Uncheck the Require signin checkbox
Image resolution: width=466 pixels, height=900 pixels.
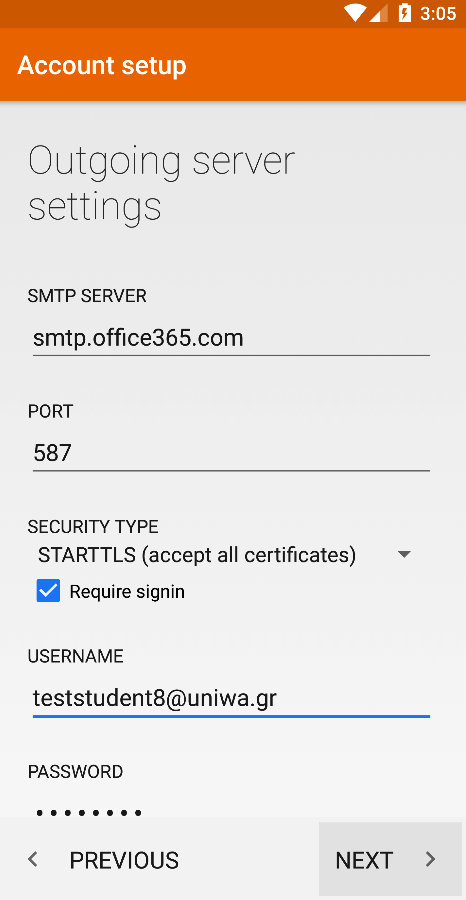click(x=48, y=591)
